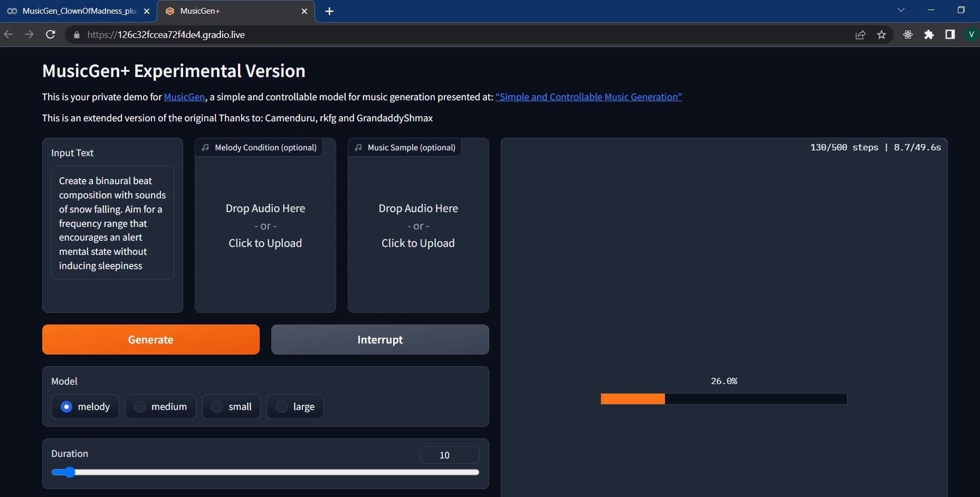Toggle the browser side panel icon
This screenshot has height=497, width=980.
[x=950, y=35]
